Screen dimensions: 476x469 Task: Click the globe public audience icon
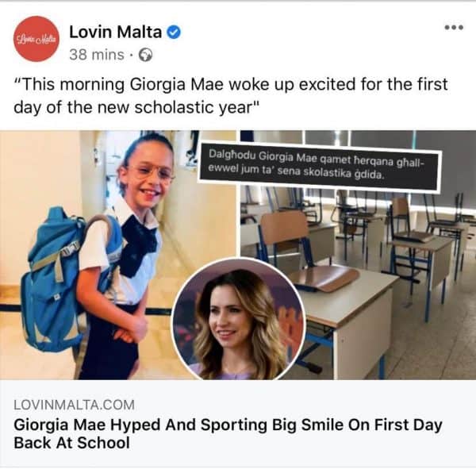[145, 55]
